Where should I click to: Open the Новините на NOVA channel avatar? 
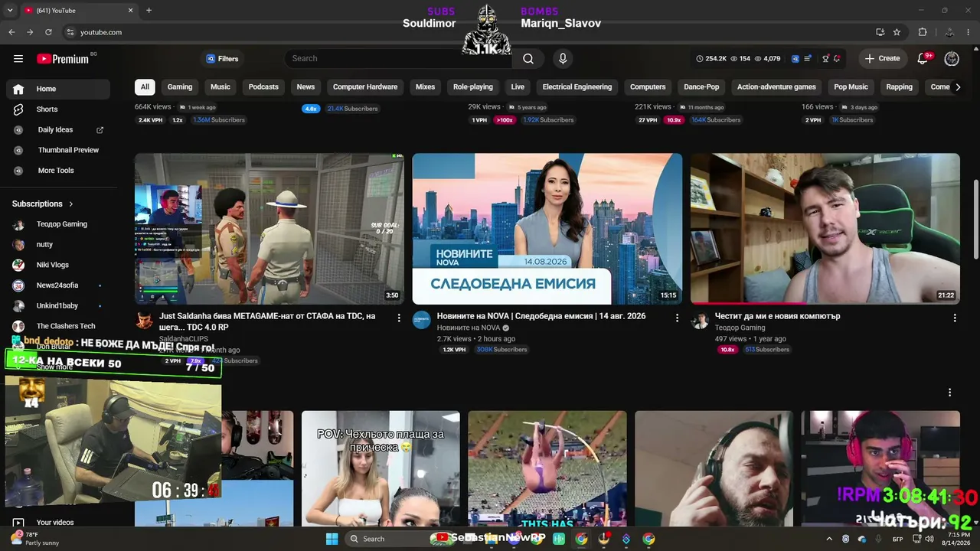[x=422, y=320]
